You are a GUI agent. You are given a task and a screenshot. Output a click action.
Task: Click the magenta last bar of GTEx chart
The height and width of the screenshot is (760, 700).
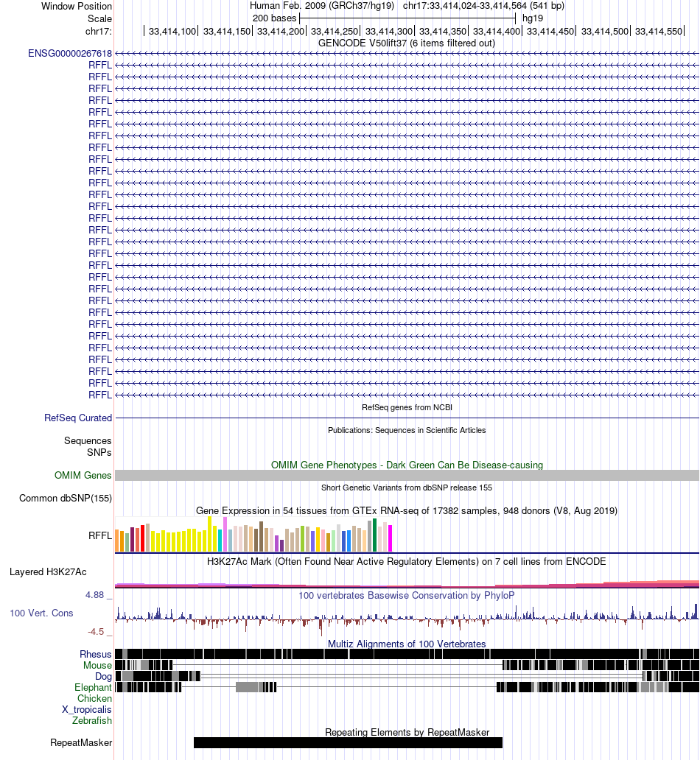390,538
